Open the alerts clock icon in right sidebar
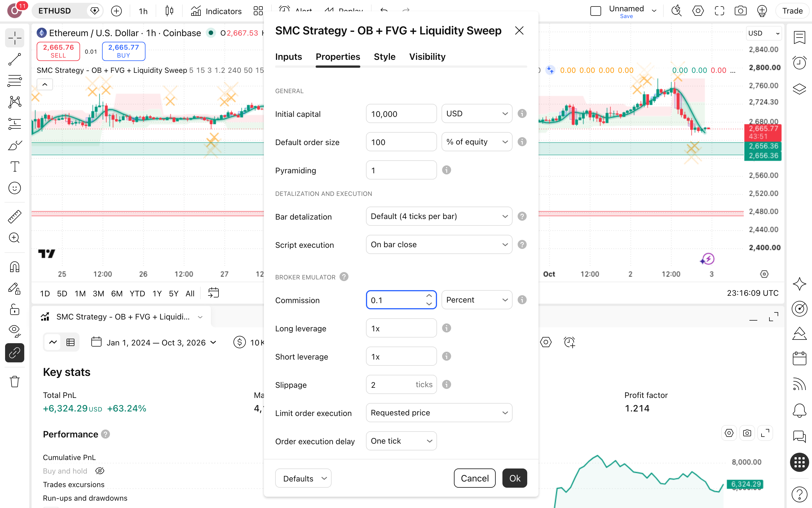This screenshot has width=812, height=508. point(799,62)
